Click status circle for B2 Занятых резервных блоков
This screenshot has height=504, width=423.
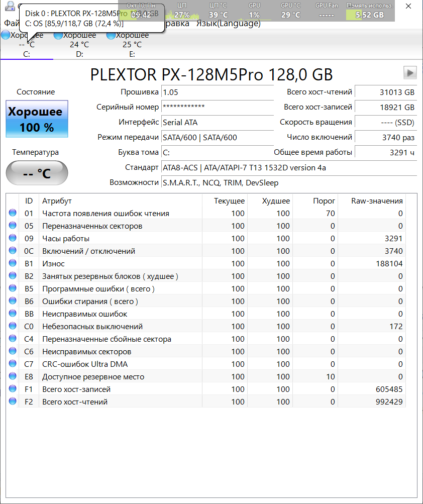(x=13, y=275)
